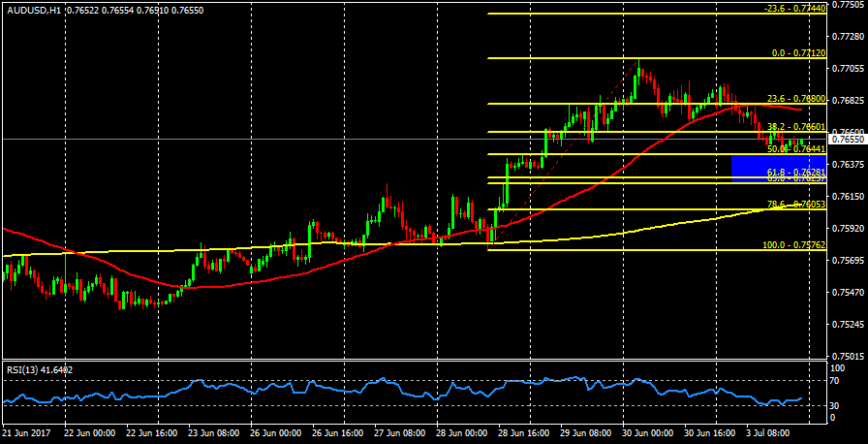Image resolution: width=868 pixels, height=444 pixels.
Task: Click the 21 Jun 2017 date label
Action: [25, 435]
